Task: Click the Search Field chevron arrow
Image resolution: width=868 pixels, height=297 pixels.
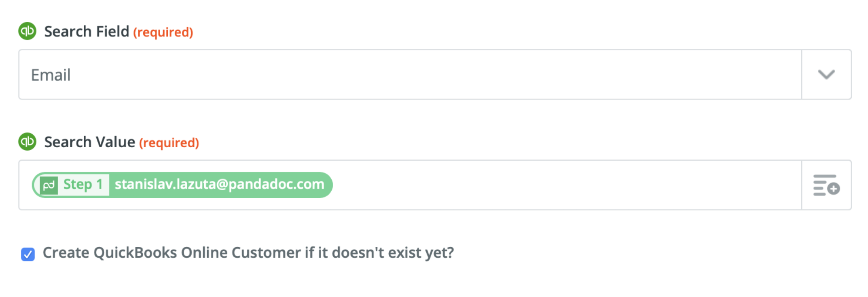Action: [826, 74]
